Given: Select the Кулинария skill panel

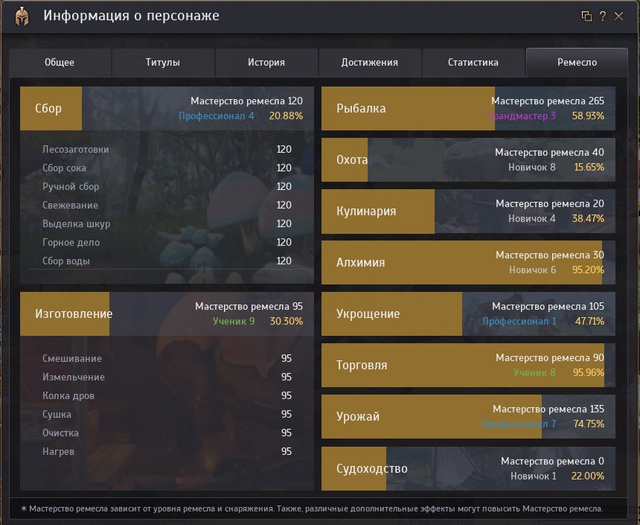Looking at the screenshot, I should click(x=468, y=211).
